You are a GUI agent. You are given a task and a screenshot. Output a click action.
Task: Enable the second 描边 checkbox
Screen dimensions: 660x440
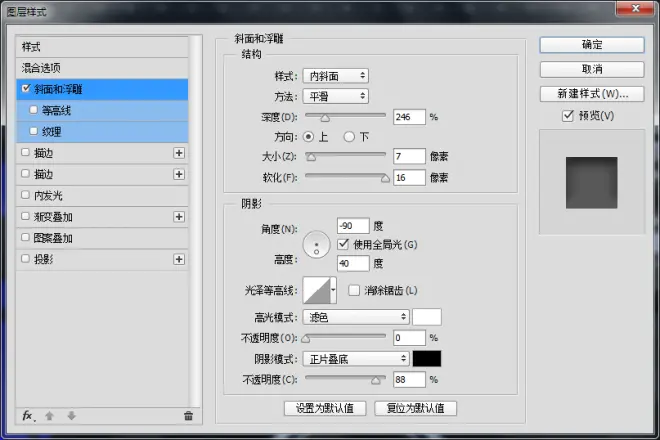(x=25, y=173)
